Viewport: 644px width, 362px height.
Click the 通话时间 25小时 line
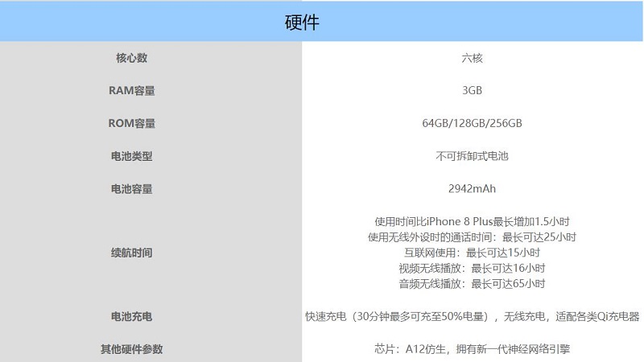pyautogui.click(x=472, y=237)
